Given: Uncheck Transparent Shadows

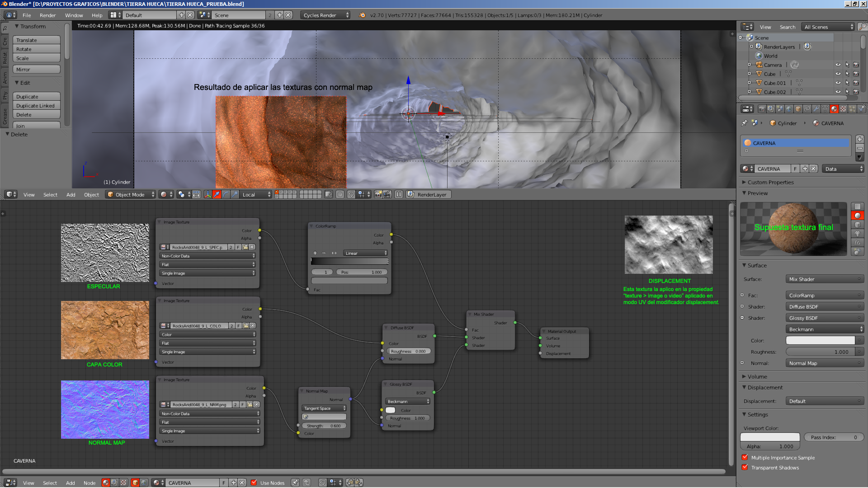Looking at the screenshot, I should click(745, 467).
